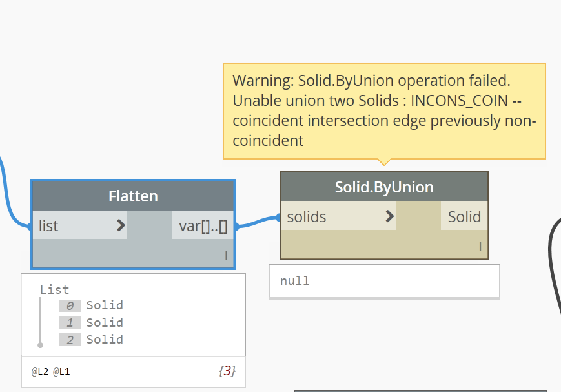Select index 0 Solid in the preview list
561x392 pixels.
coord(104,305)
